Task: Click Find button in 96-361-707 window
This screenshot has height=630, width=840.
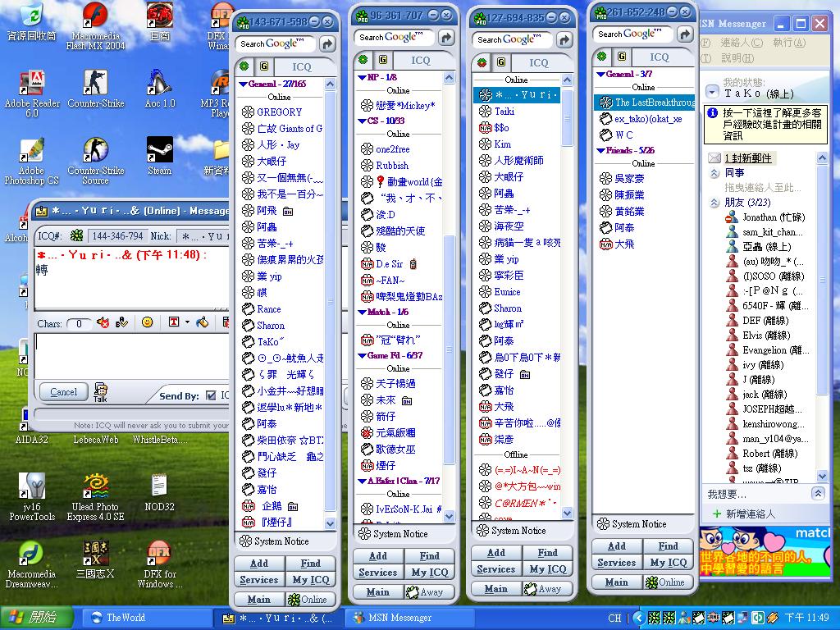Action: [x=430, y=556]
